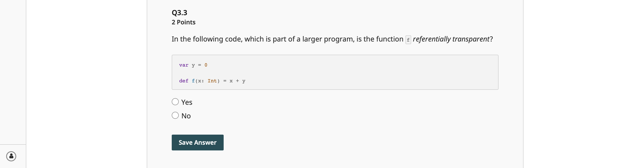The image size is (644, 168).
Task: Click the left sidebar panel area
Action: pos(12,75)
